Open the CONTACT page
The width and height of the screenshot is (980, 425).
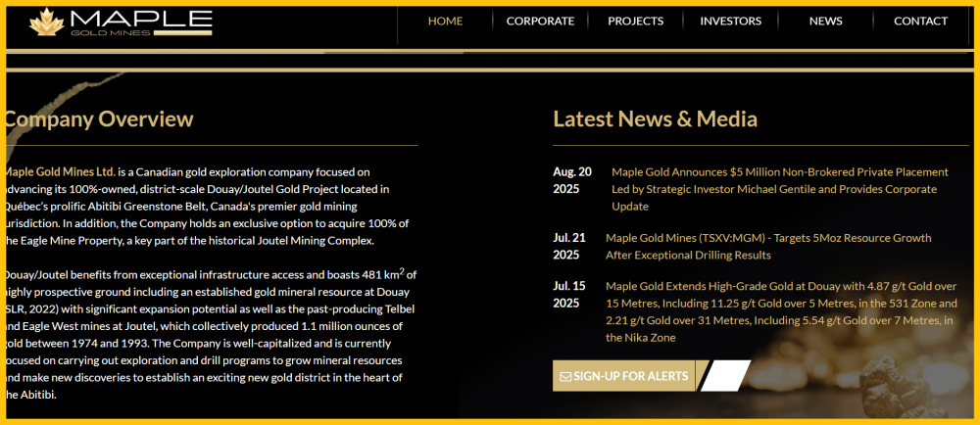click(920, 22)
